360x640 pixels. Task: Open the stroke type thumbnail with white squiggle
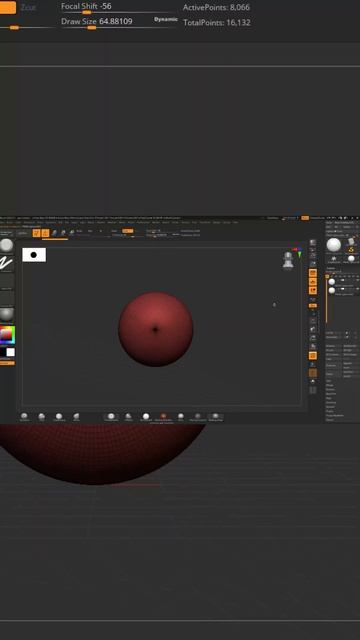point(7,263)
